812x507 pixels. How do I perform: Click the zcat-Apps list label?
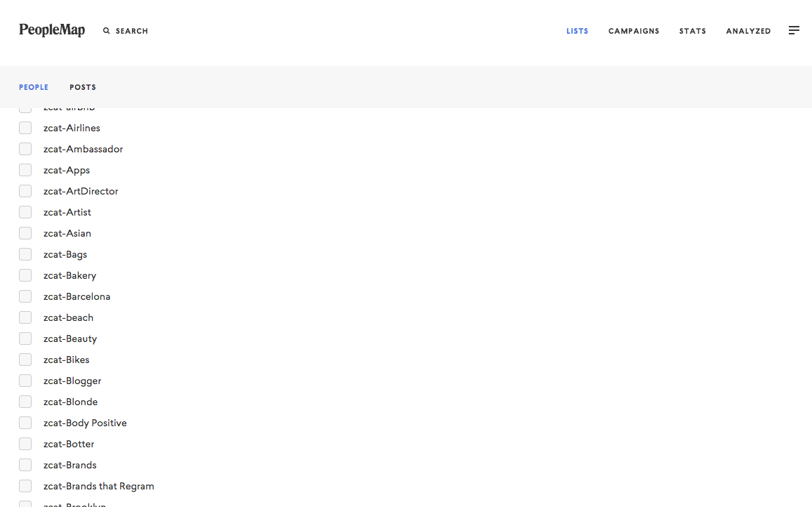(67, 171)
